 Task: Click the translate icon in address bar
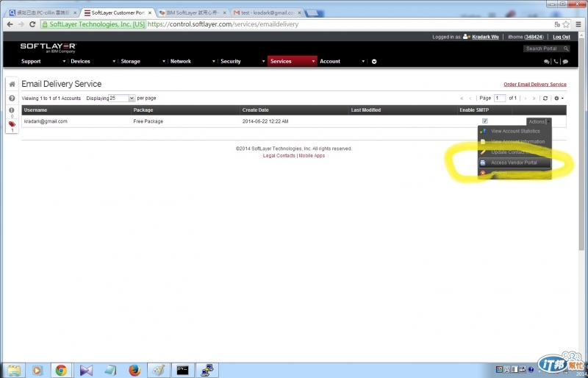pyautogui.click(x=557, y=24)
